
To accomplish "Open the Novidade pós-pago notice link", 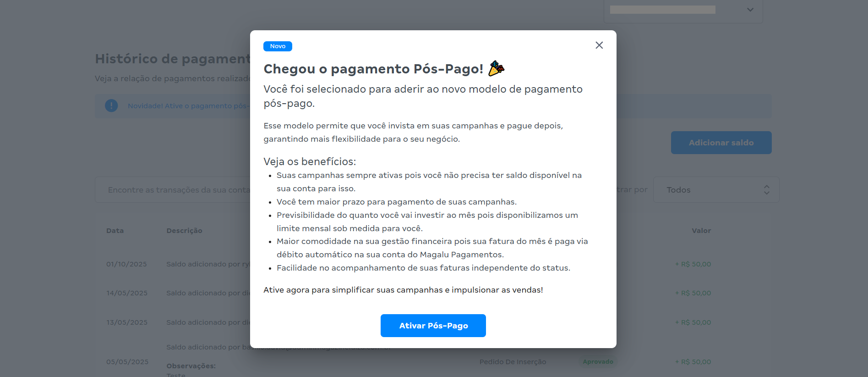I will point(189,106).
